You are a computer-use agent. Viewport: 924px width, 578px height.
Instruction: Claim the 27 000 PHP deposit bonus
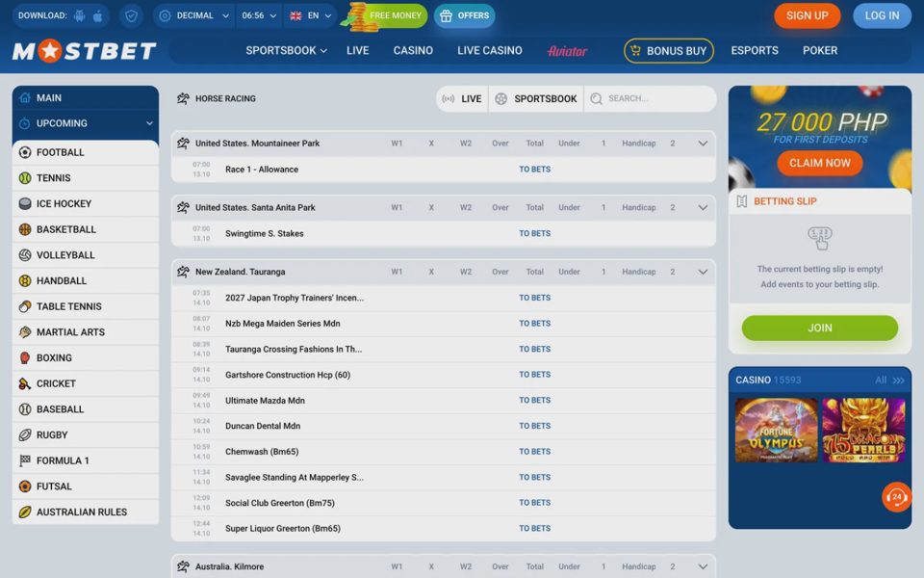820,163
